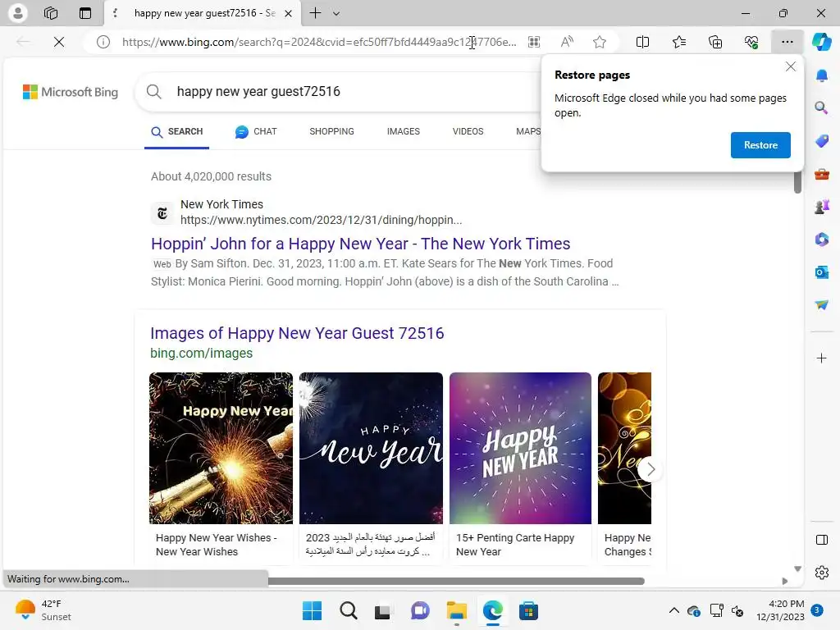Switch to the CHAT tab
Screen dimensions: 840x630
click(256, 132)
